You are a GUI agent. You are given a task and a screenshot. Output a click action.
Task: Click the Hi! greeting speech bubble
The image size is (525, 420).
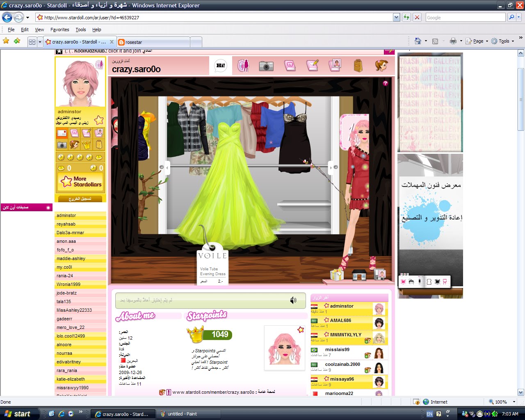point(221,66)
